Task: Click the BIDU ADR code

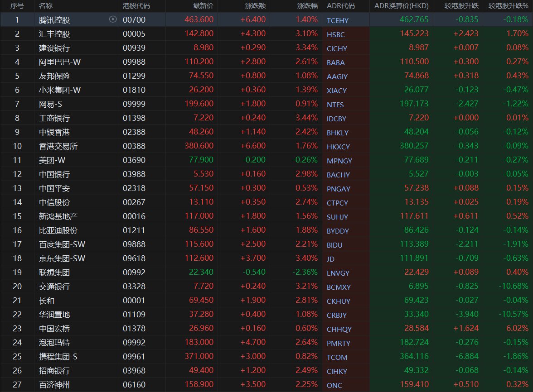Action: 334,245
